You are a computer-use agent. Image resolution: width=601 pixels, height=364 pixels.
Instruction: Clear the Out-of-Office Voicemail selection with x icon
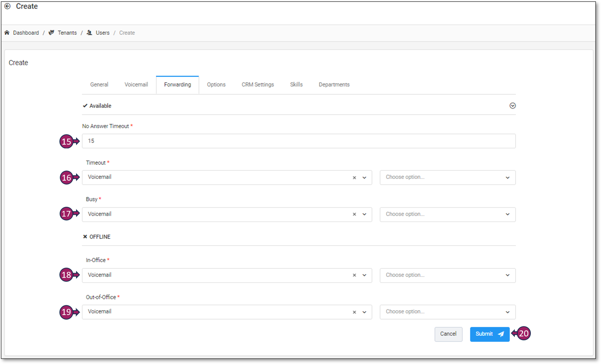coord(354,312)
